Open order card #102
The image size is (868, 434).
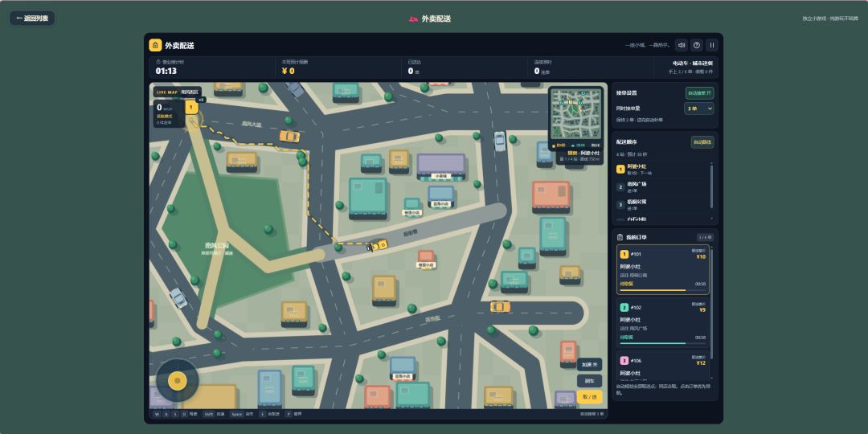point(662,323)
